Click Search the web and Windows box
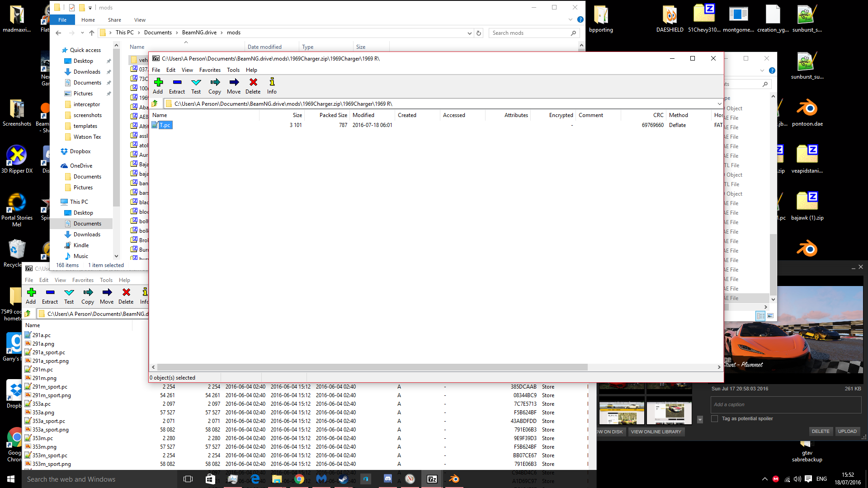The image size is (868, 488). pos(99,479)
